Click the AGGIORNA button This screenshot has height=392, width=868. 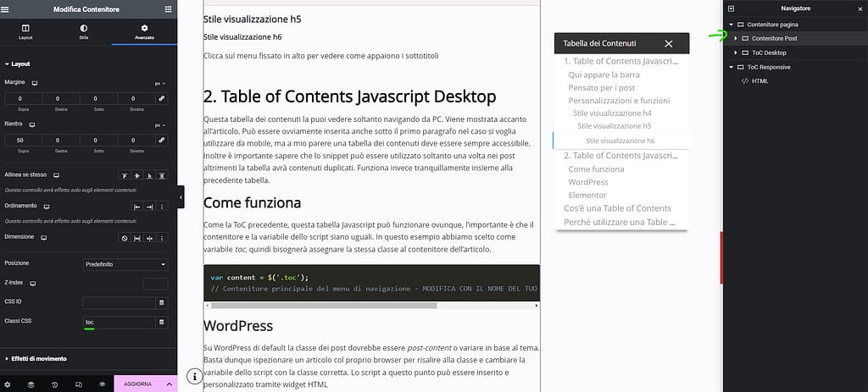click(137, 384)
